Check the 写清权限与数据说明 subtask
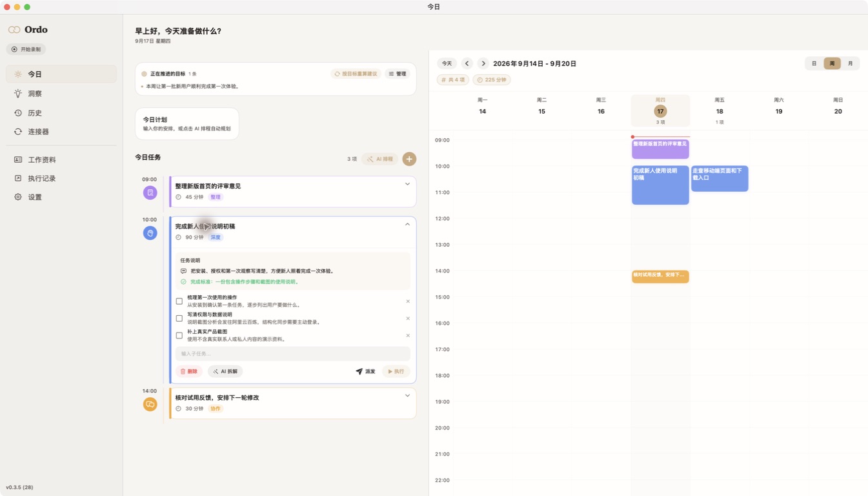Image resolution: width=868 pixels, height=496 pixels. 179,318
